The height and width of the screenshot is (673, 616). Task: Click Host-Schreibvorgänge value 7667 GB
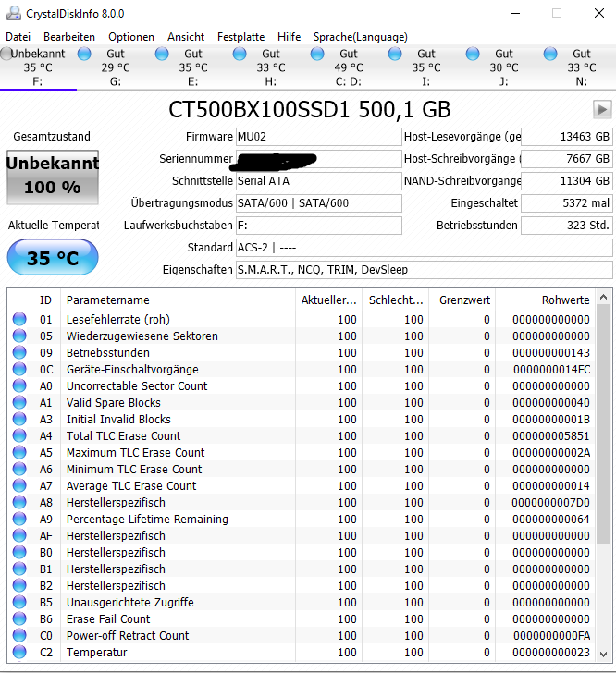click(567, 159)
